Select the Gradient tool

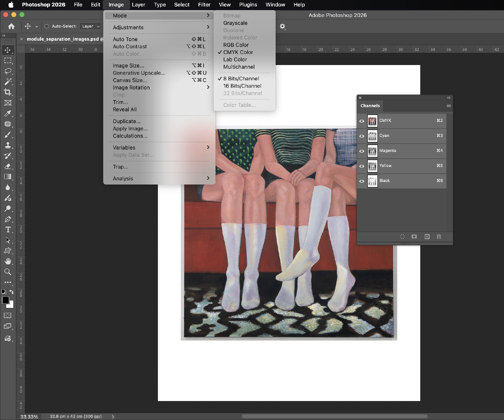point(8,177)
